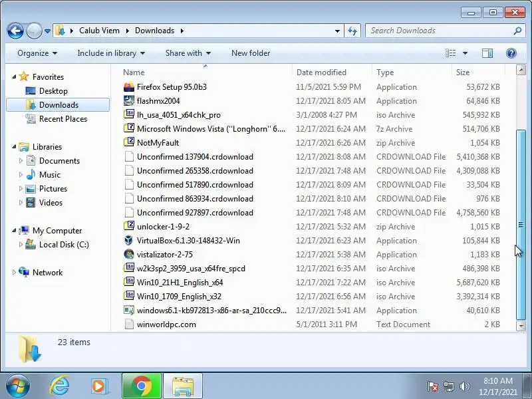Click the scrollbar down arrow

point(521,326)
